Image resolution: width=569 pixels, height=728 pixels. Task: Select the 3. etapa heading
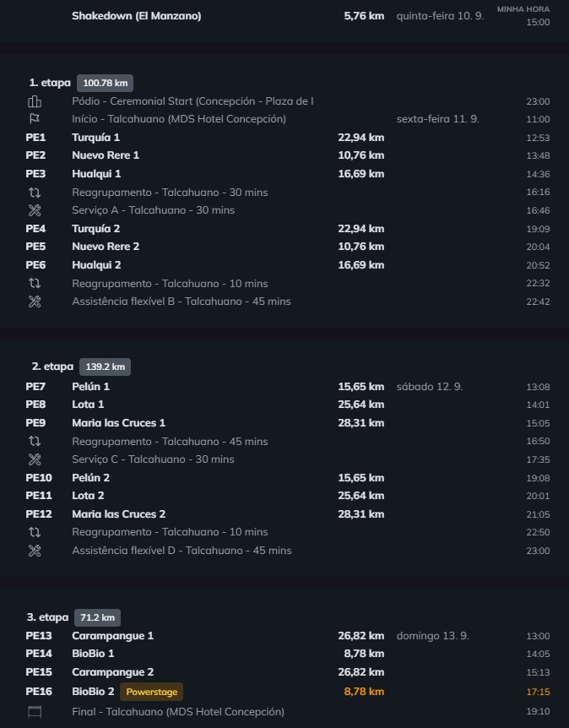click(48, 617)
